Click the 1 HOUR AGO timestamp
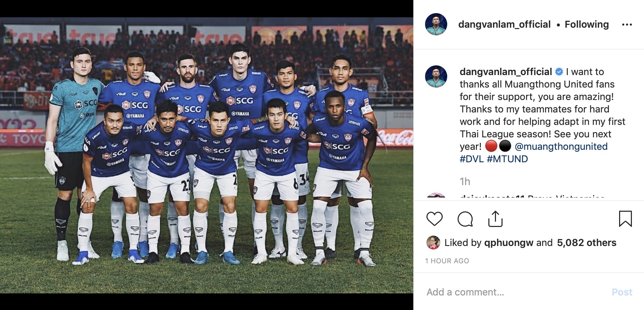 click(447, 261)
